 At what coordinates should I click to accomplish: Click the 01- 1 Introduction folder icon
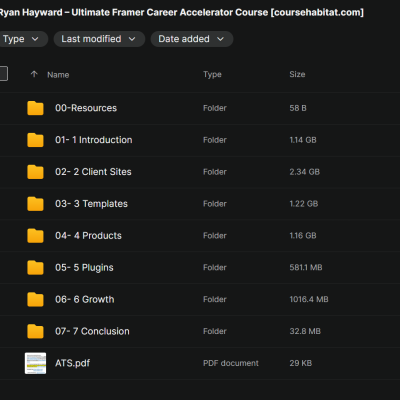(x=35, y=140)
